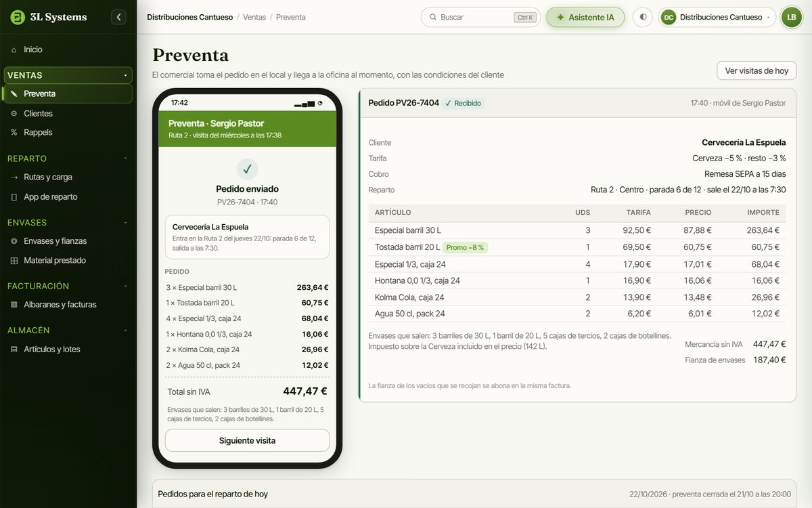Click Hontana 0,0 1/3, caja 24 table row
This screenshot has width=812, height=508.
577,280
